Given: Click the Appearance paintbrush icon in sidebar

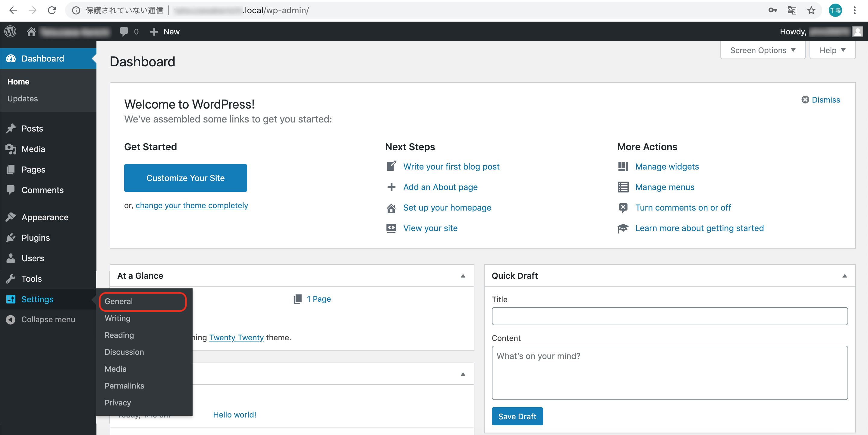Looking at the screenshot, I should coord(11,217).
